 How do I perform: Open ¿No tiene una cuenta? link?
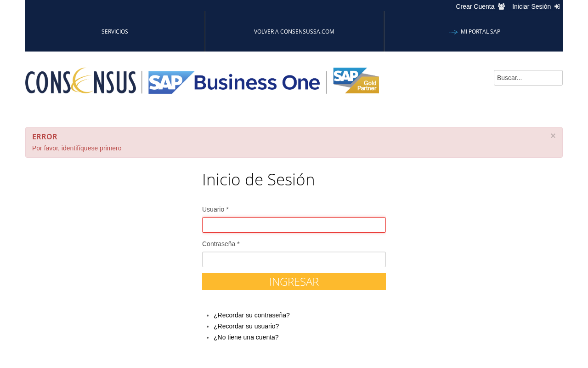[x=246, y=337]
